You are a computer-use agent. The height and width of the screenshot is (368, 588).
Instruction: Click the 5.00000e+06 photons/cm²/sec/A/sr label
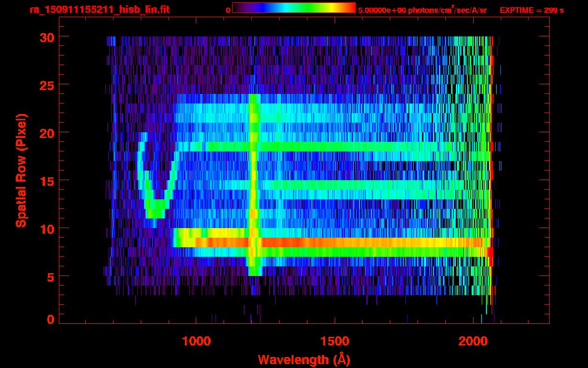[422, 10]
